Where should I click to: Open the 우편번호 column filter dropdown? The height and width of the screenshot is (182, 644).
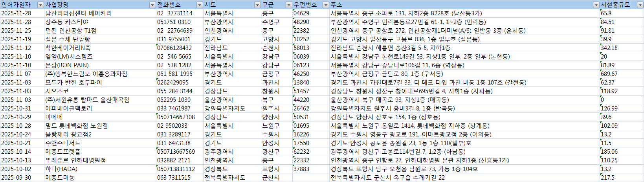[326, 5]
